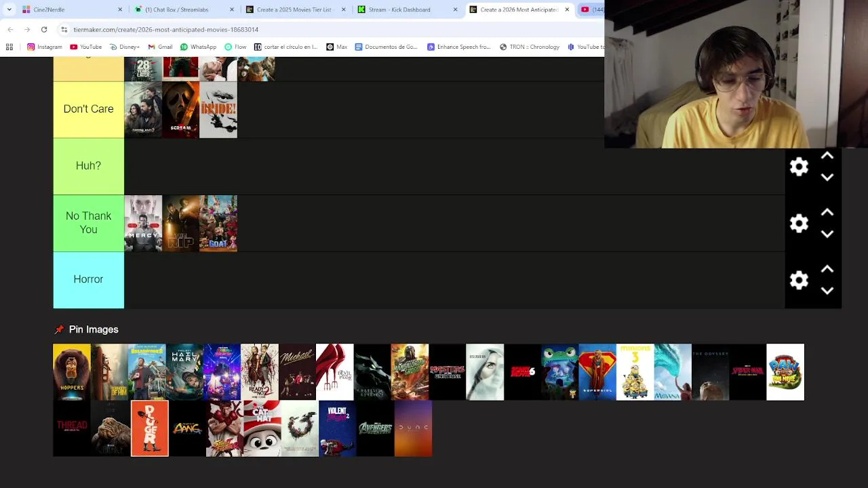This screenshot has width=868, height=488.
Task: Select the Project Hail Mary poster
Action: (x=184, y=372)
